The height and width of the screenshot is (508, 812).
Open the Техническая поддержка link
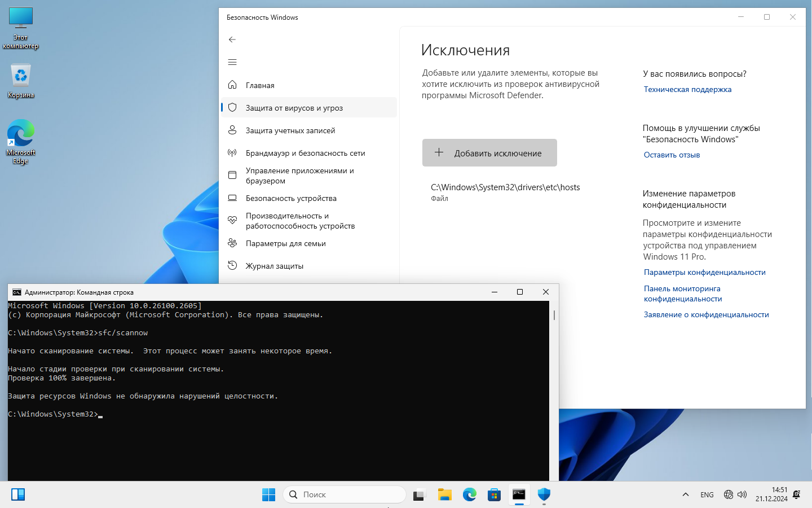[x=687, y=89]
